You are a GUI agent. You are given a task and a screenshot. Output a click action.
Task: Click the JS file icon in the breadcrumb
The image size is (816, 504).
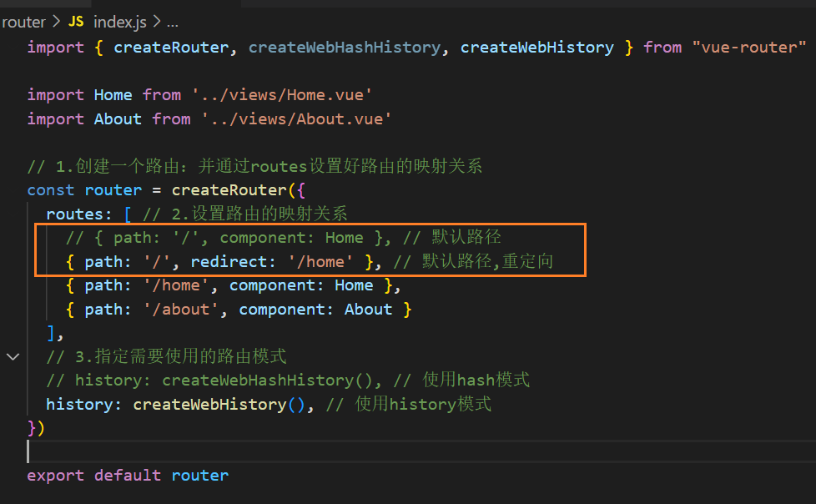coord(76,22)
